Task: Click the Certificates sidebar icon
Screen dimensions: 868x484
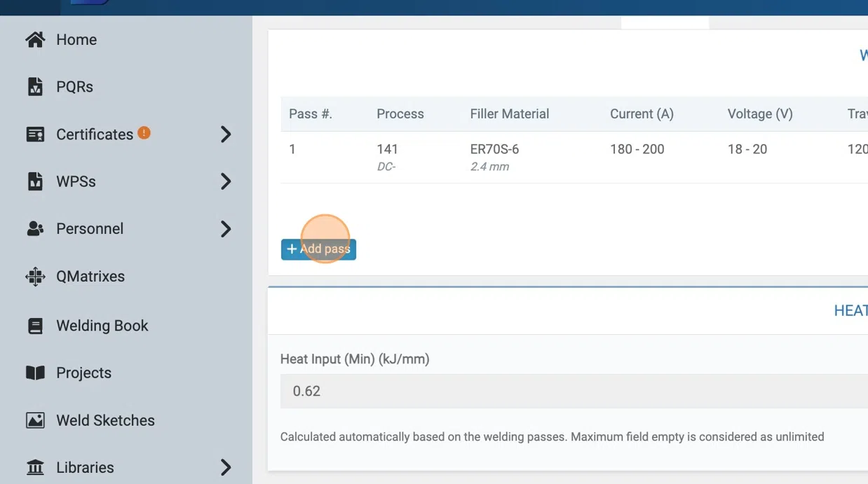Action: (x=35, y=134)
